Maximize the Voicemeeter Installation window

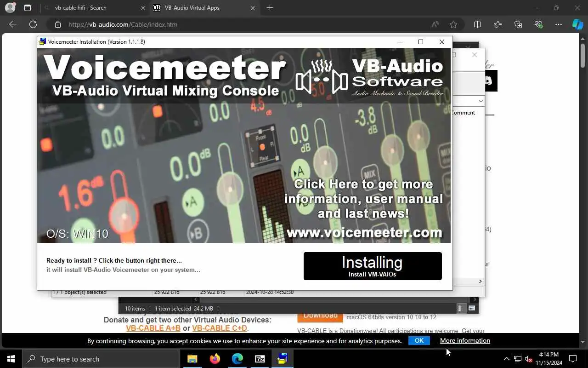tap(421, 42)
